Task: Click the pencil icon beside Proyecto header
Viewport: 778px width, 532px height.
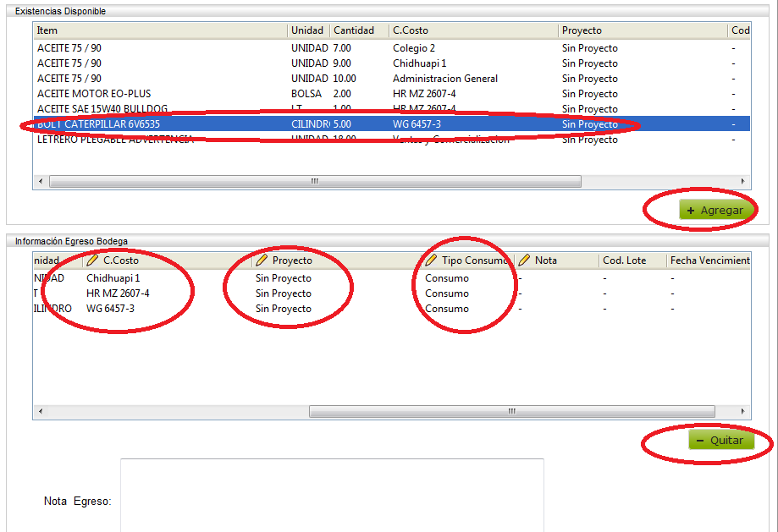Action: pyautogui.click(x=262, y=260)
